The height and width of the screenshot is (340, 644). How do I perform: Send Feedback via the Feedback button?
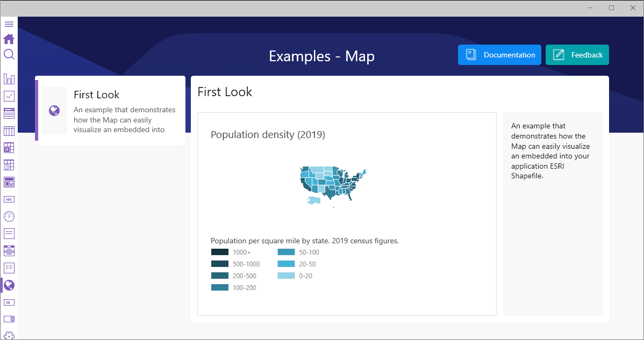click(x=577, y=55)
